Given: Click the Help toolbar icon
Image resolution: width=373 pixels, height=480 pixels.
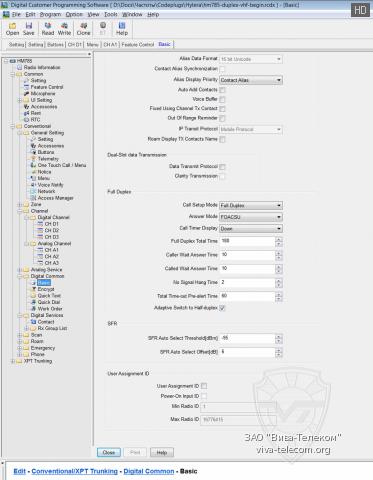Looking at the screenshot, I should coord(122,29).
